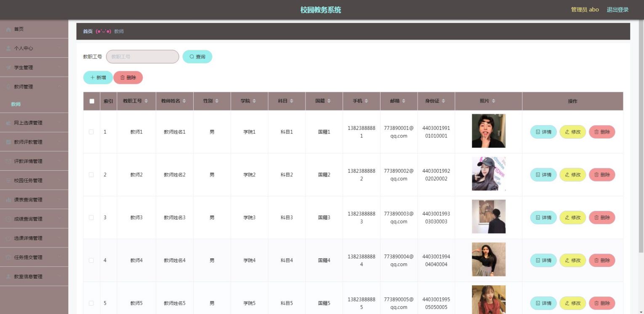644x314 pixels.
Task: Click 退出登录 logout link
Action: pos(617,10)
